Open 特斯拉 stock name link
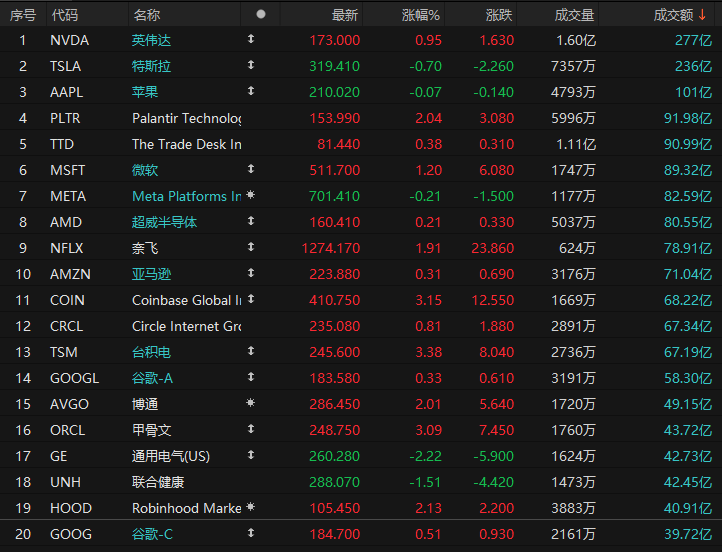The width and height of the screenshot is (722, 552). pyautogui.click(x=151, y=66)
